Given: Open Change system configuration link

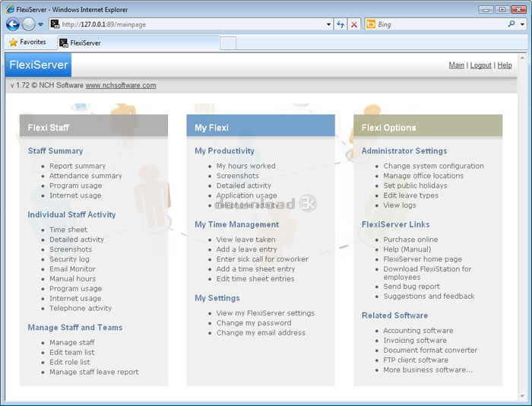Looking at the screenshot, I should click(x=433, y=166).
